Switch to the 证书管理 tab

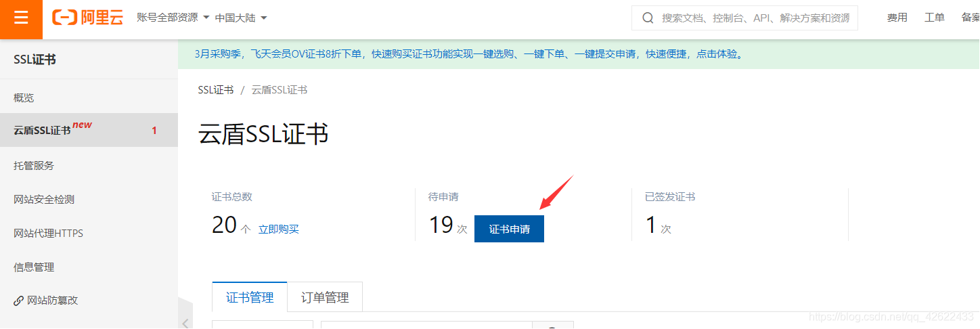(250, 297)
